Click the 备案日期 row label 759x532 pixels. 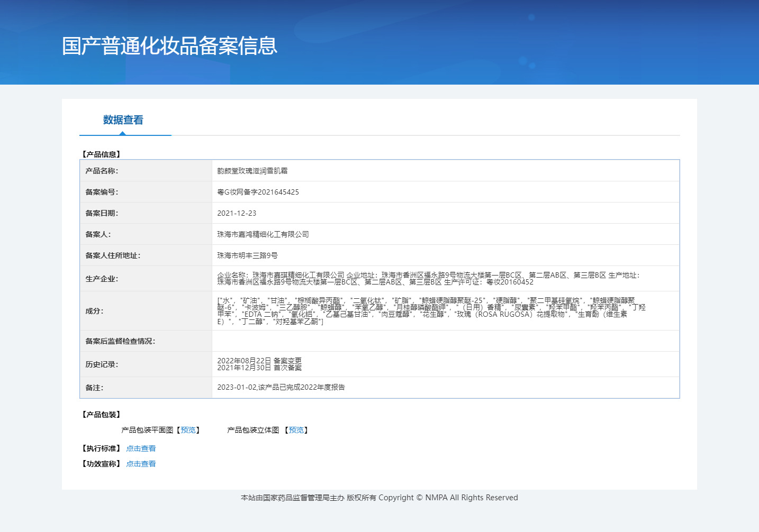click(102, 213)
